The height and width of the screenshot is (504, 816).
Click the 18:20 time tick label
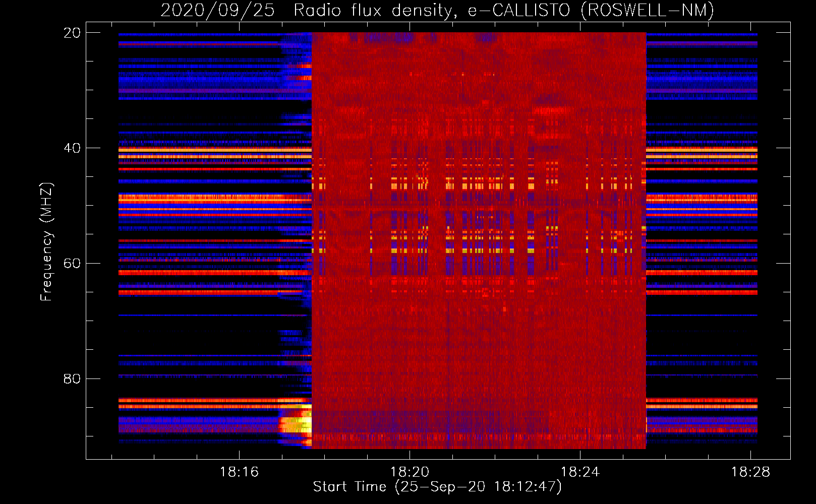coord(410,472)
